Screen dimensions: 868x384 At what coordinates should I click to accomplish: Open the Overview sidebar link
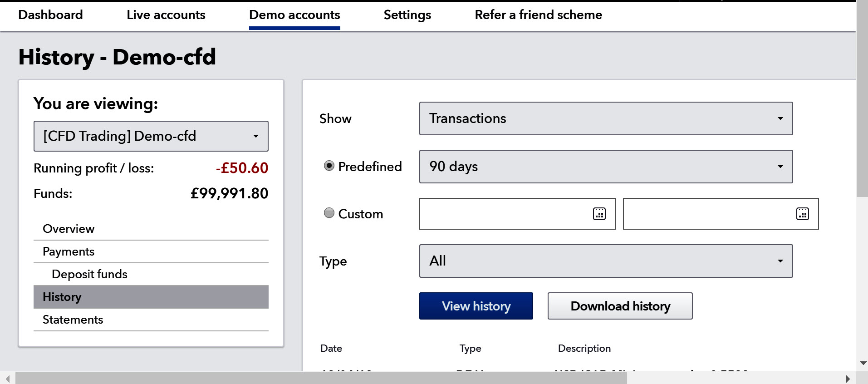click(69, 229)
